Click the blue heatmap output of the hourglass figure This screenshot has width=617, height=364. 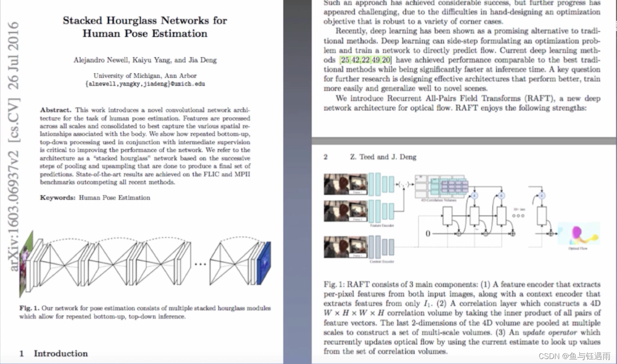[265, 264]
